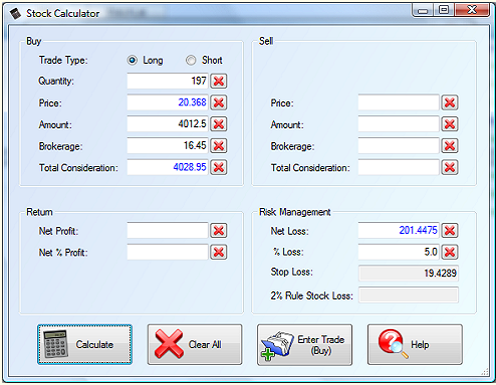The image size is (496, 385).
Task: Click the Net Loss input showing 201.4475
Action: click(399, 231)
